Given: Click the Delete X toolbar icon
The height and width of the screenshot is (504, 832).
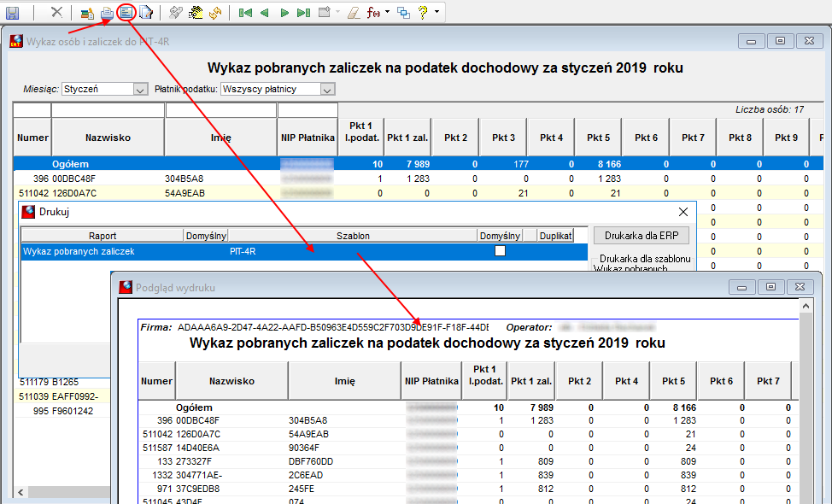Looking at the screenshot, I should pyautogui.click(x=56, y=12).
